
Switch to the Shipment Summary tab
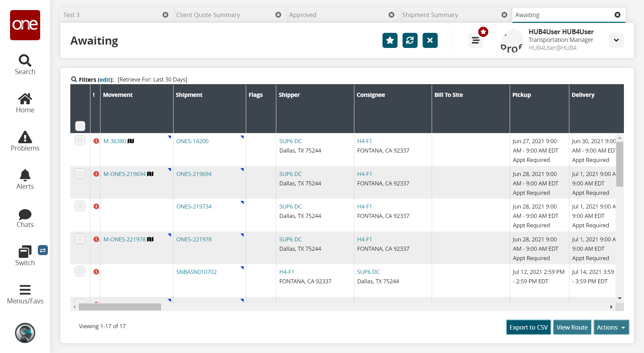click(430, 15)
